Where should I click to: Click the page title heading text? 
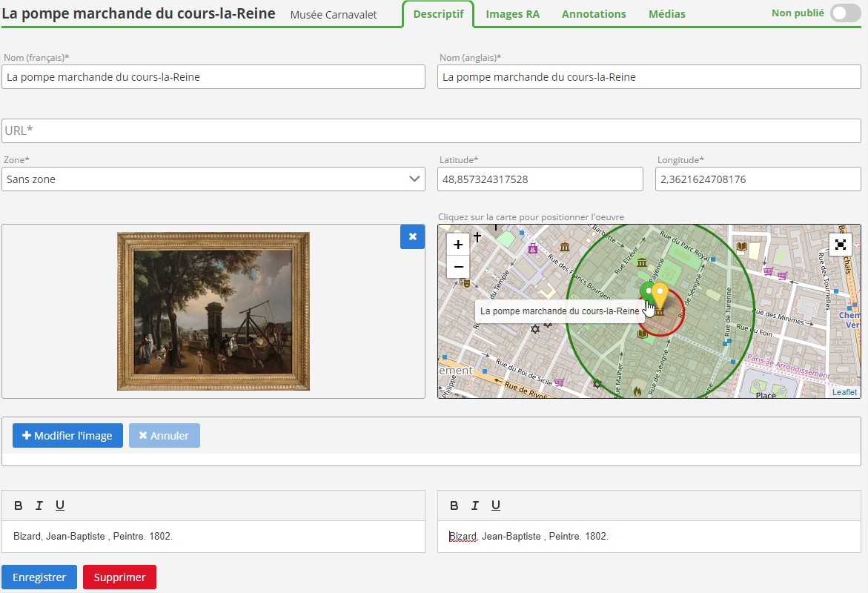click(x=139, y=13)
